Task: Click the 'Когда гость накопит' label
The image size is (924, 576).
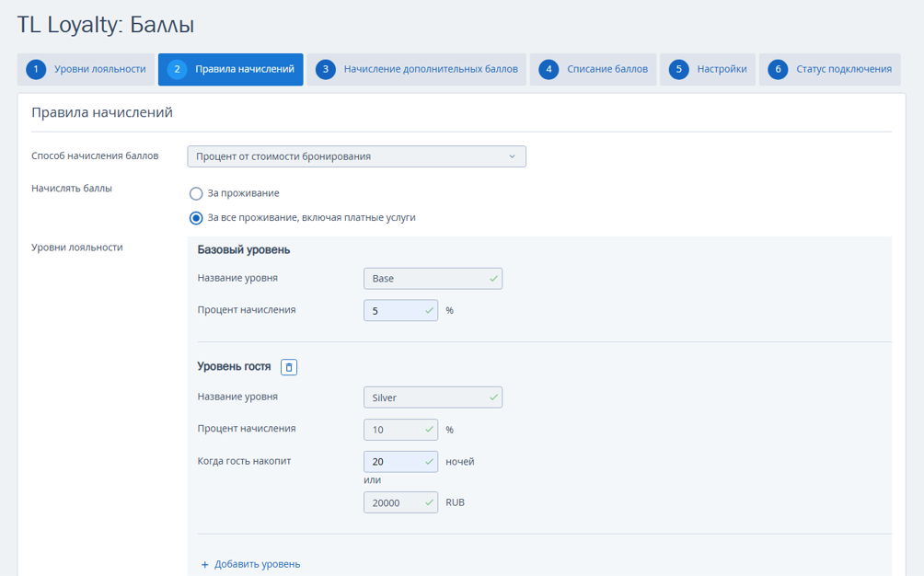Action: [x=244, y=461]
